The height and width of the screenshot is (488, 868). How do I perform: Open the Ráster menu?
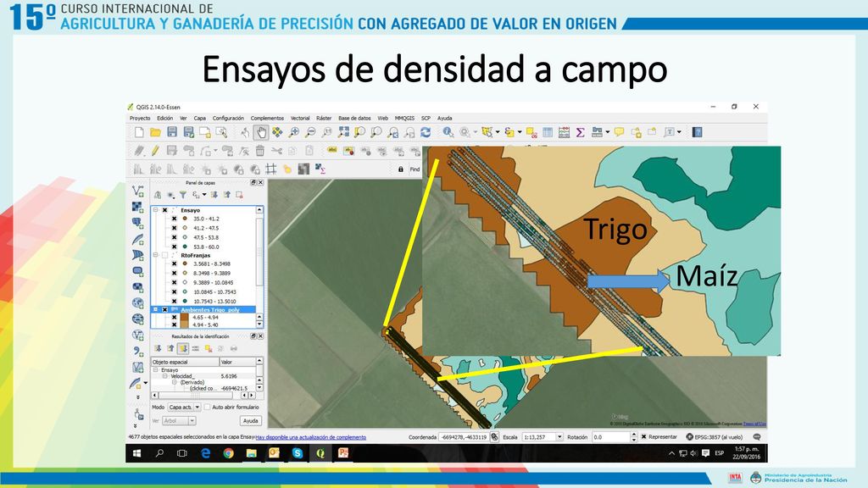(324, 119)
